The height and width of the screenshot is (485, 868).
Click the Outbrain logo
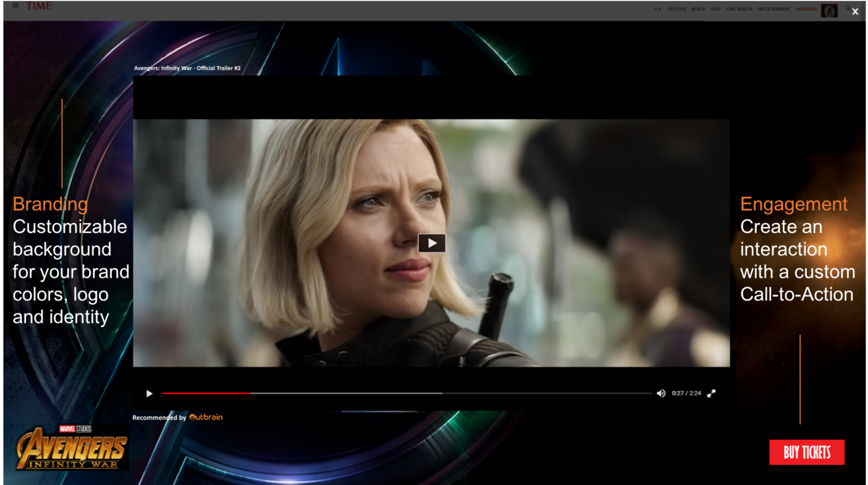[x=206, y=417]
